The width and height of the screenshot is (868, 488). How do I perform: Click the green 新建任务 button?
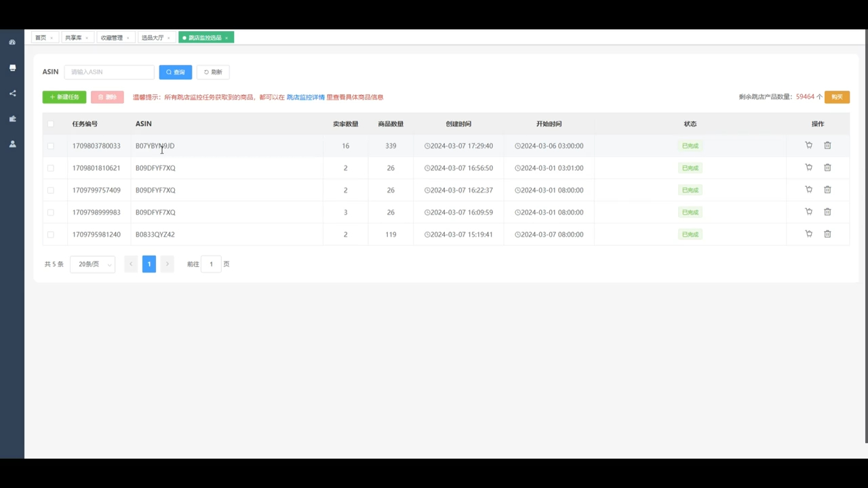pyautogui.click(x=64, y=97)
